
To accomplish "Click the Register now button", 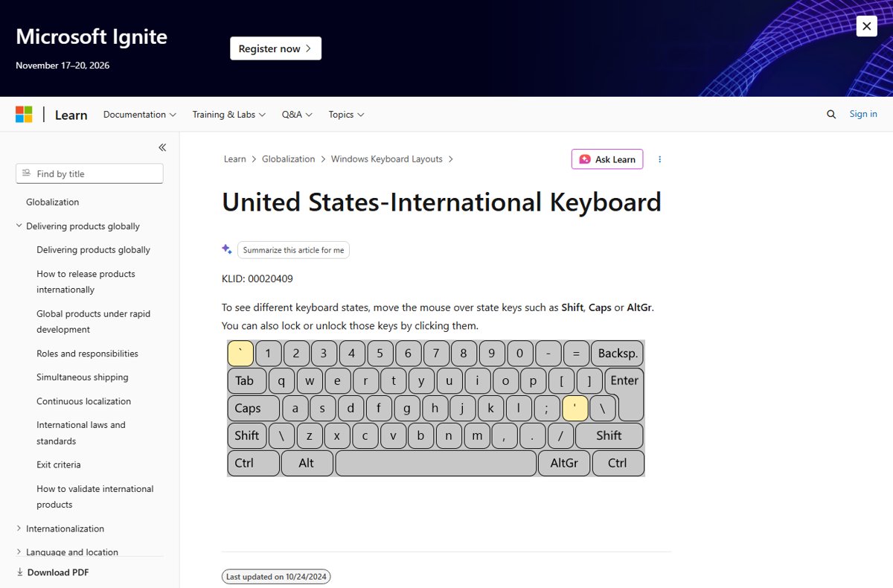I will click(x=275, y=48).
